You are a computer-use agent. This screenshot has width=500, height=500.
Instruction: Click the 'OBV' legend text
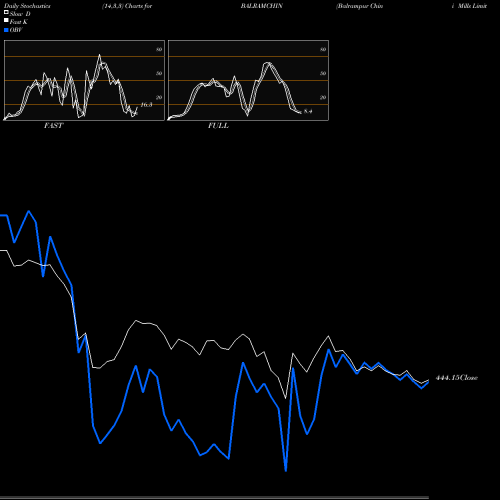click(x=16, y=30)
